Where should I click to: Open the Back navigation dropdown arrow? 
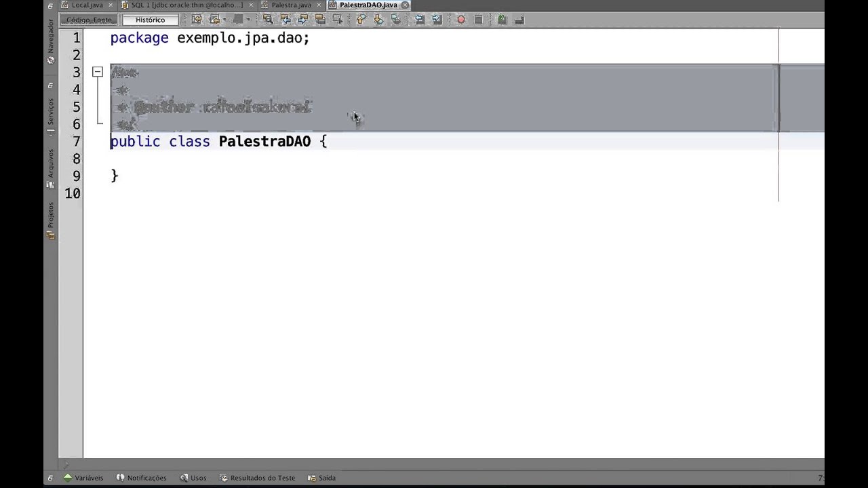(x=224, y=20)
